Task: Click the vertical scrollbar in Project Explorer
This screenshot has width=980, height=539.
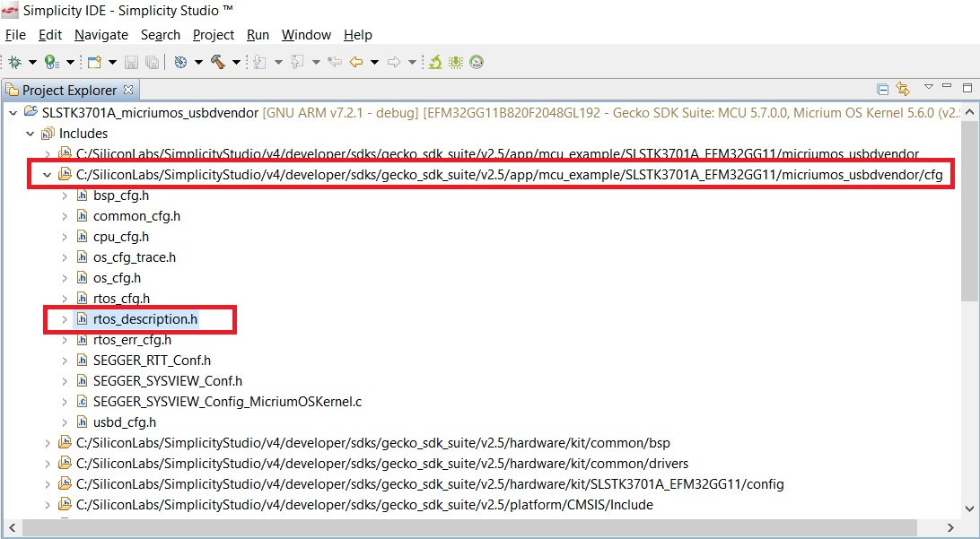Action: coord(969,269)
